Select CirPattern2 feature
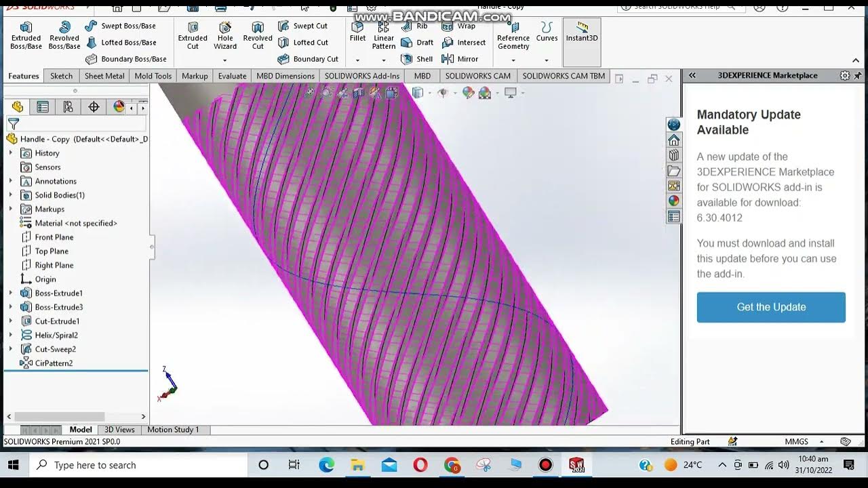This screenshot has height=488, width=868. tap(46, 363)
